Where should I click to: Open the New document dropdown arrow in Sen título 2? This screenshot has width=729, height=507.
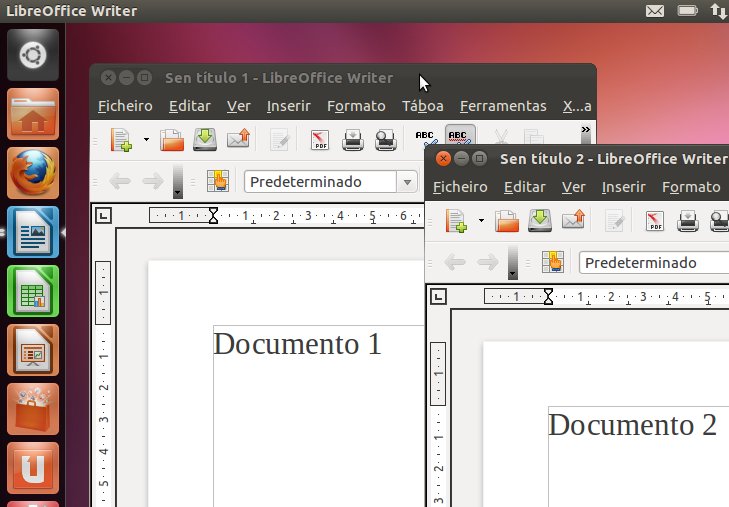click(481, 221)
